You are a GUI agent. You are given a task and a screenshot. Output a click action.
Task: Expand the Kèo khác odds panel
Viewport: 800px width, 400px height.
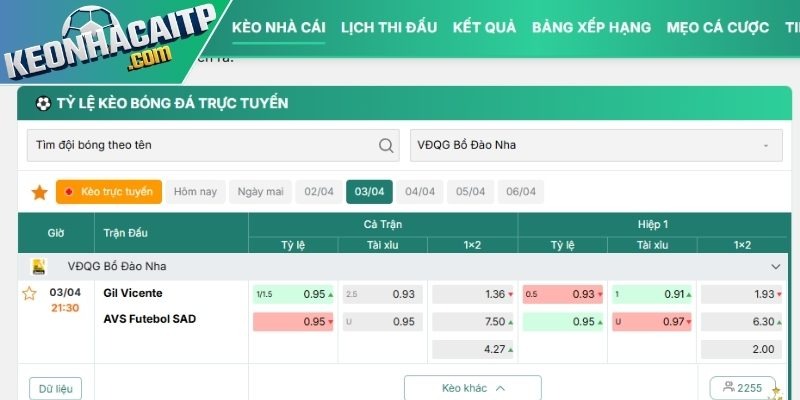472,388
